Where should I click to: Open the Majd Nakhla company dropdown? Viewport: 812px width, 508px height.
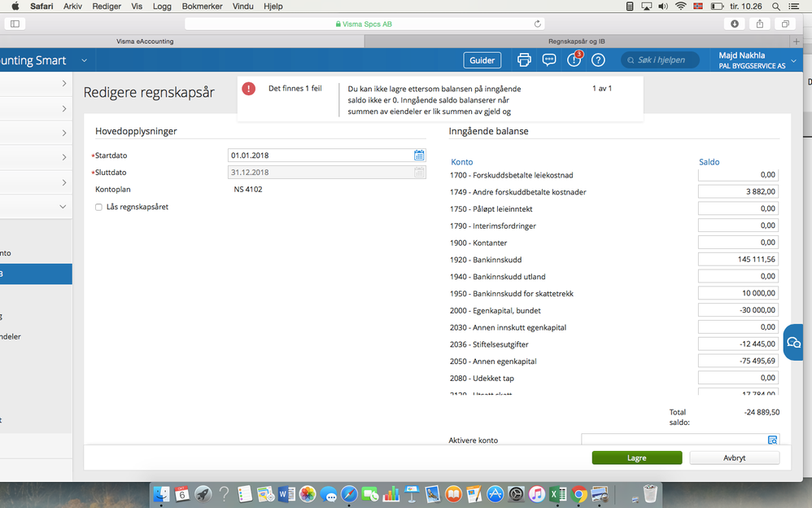757,60
